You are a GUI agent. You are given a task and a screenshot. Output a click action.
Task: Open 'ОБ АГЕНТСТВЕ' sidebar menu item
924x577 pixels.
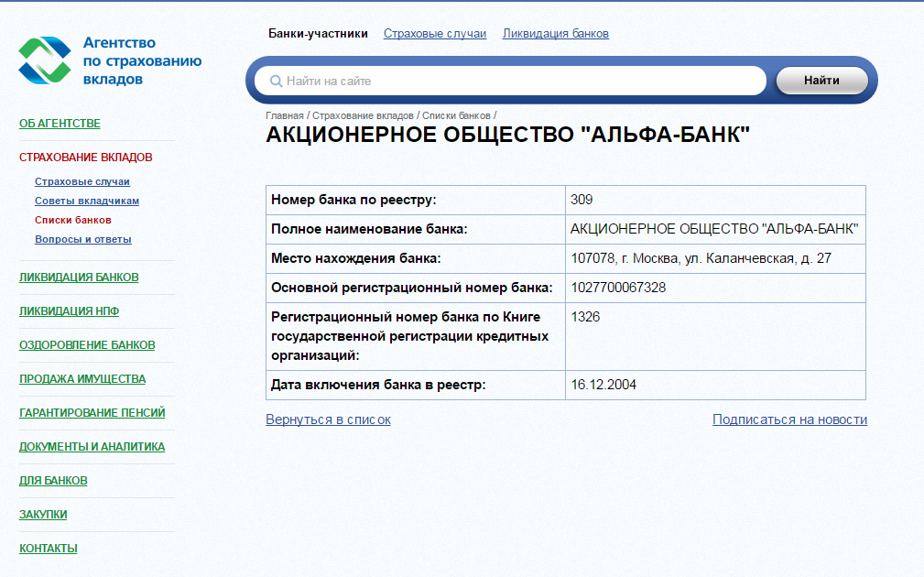[60, 123]
